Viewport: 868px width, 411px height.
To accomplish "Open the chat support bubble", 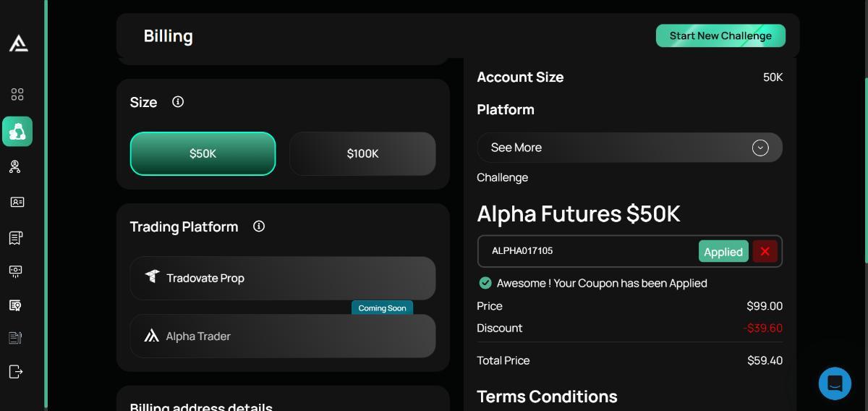I will [835, 384].
